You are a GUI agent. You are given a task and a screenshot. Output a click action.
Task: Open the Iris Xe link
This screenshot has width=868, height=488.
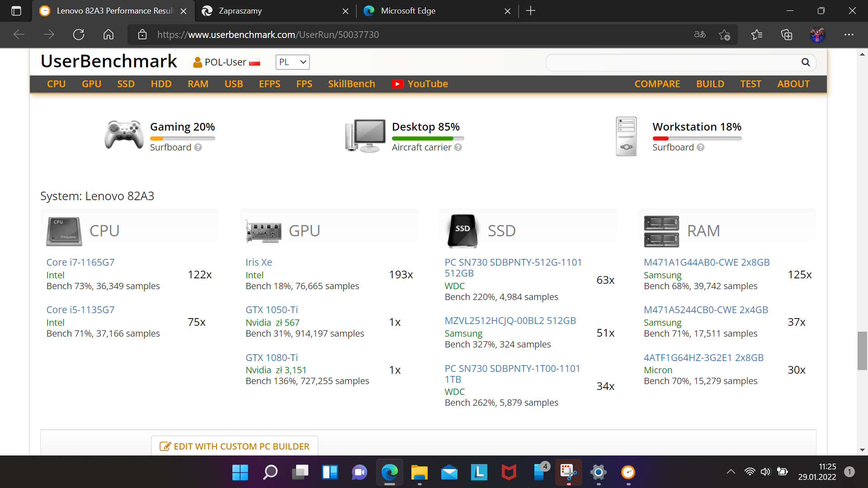coord(259,263)
